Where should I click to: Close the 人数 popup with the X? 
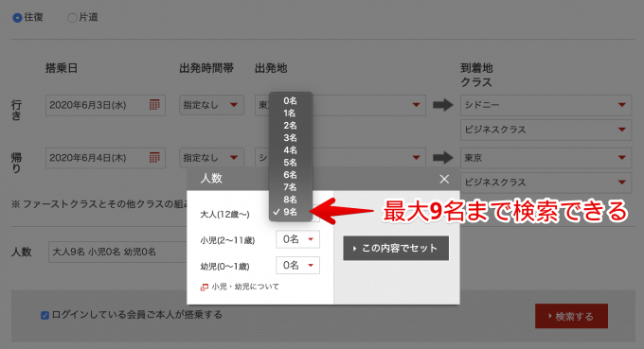(444, 179)
